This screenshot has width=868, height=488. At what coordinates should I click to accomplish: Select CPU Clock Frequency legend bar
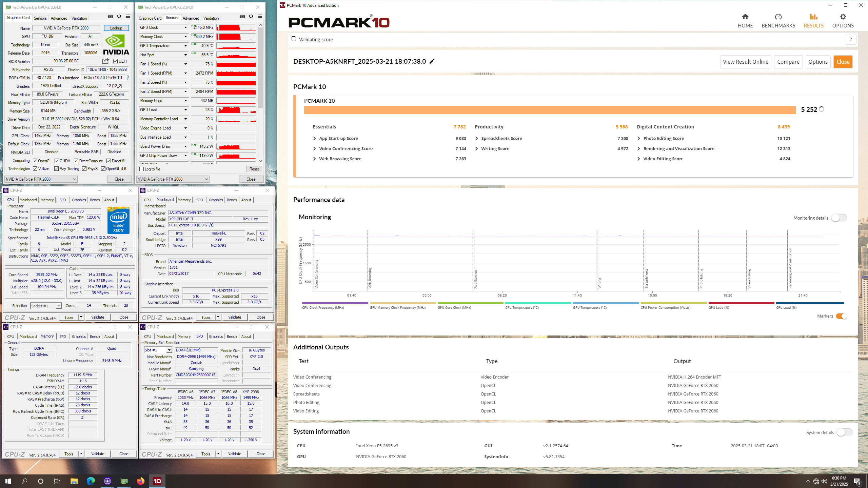pos(335,303)
